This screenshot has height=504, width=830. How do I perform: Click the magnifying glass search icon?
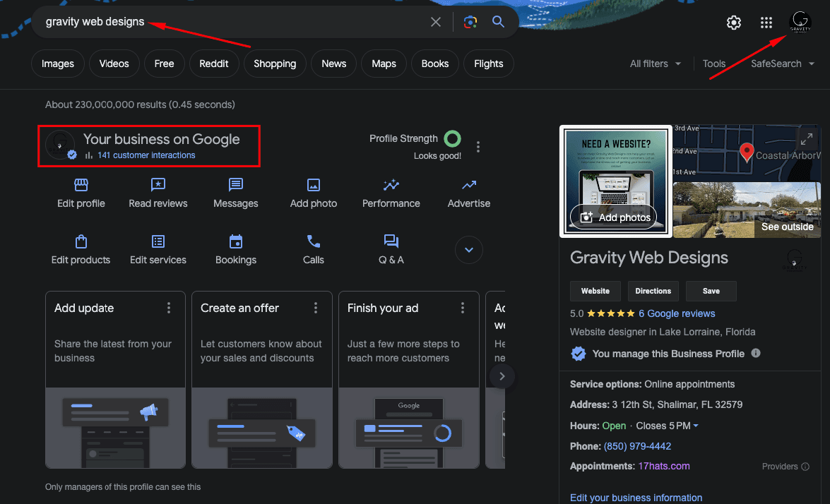498,22
